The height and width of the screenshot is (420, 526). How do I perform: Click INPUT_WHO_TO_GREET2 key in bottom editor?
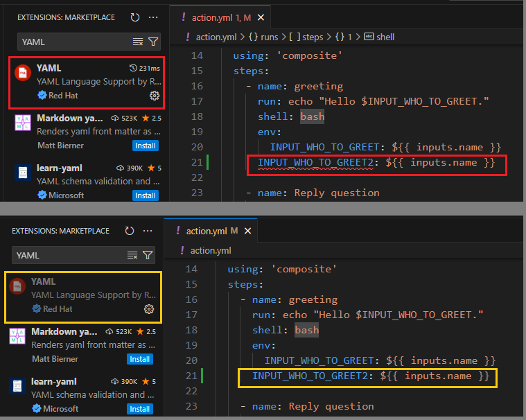point(310,376)
